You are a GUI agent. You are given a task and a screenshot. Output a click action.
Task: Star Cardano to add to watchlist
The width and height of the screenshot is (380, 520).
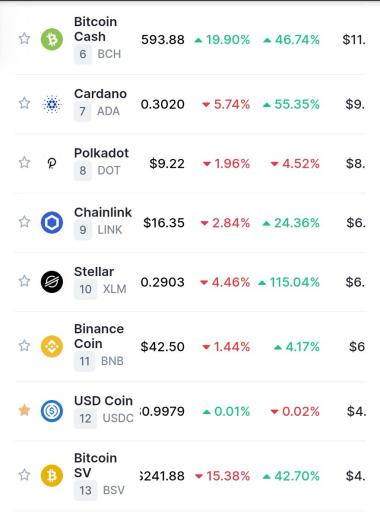24,103
